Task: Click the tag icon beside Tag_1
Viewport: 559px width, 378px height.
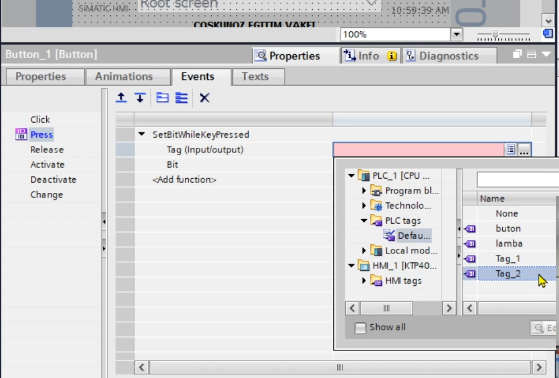Action: click(x=470, y=259)
